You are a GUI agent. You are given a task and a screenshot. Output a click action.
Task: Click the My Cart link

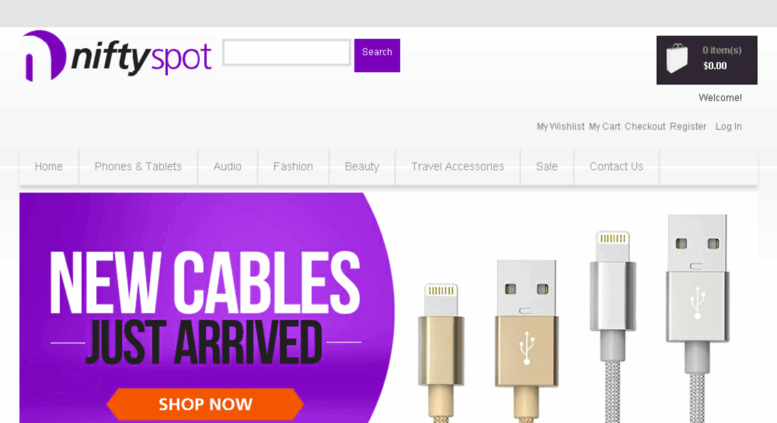604,126
